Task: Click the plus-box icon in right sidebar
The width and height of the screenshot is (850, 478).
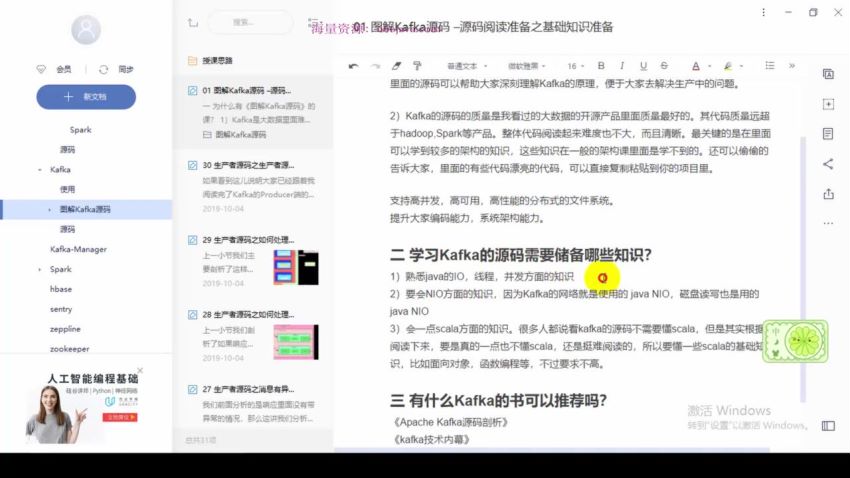Action: [828, 104]
